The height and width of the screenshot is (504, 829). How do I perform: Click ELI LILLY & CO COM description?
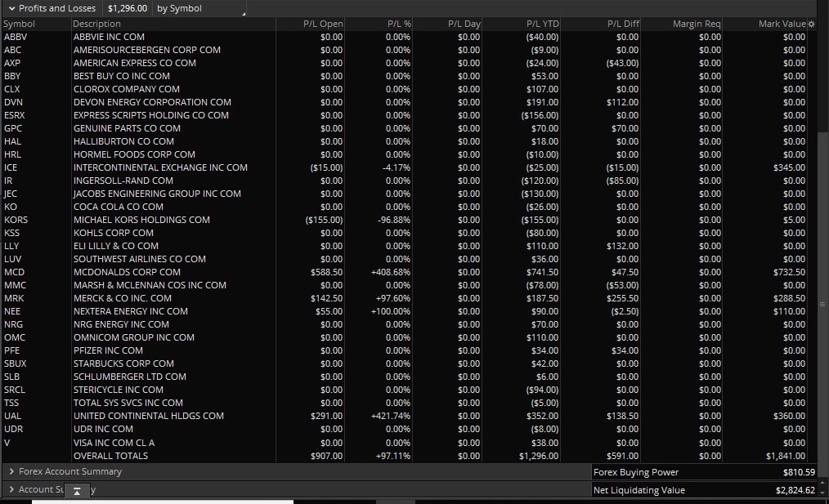pos(116,246)
